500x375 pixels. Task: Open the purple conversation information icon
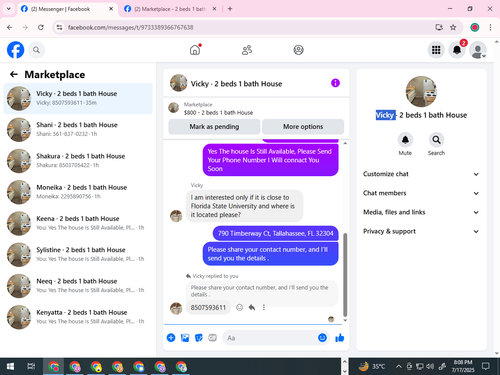tap(335, 83)
